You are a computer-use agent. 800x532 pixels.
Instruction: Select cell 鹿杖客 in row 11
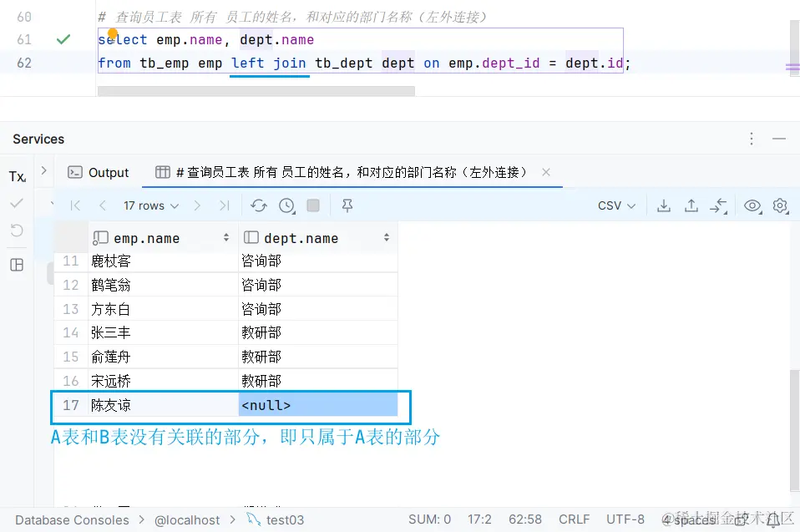(163, 261)
